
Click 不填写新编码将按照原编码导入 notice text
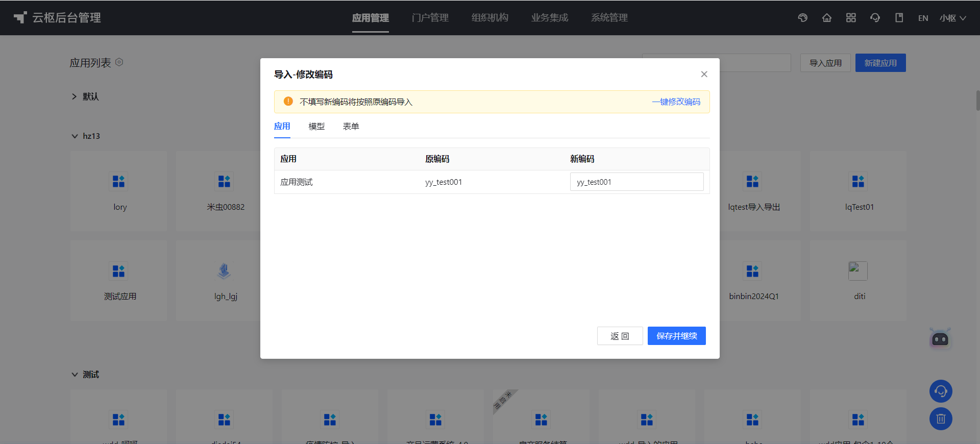click(356, 102)
